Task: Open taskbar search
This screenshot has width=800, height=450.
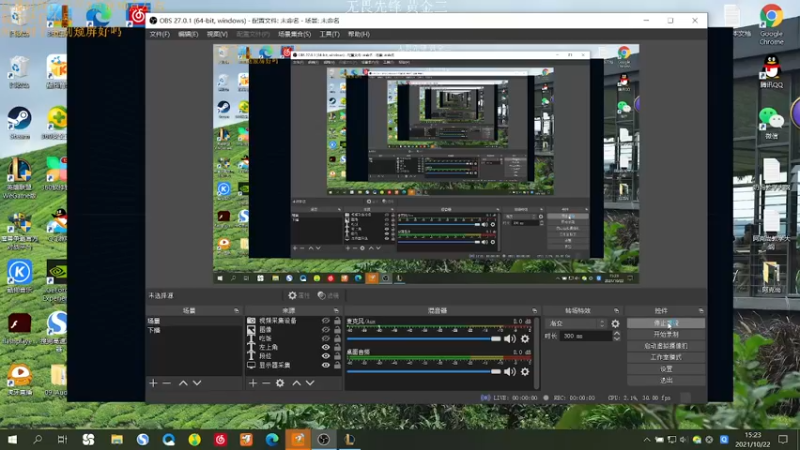Action: coord(37,439)
